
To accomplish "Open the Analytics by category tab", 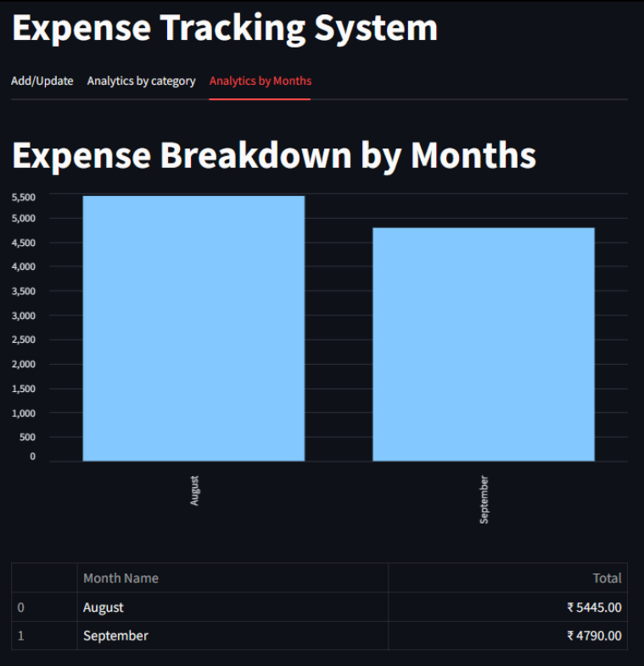I will [141, 81].
